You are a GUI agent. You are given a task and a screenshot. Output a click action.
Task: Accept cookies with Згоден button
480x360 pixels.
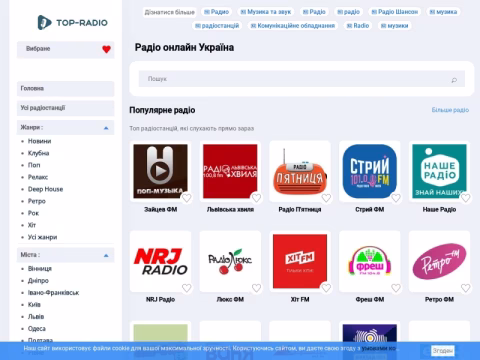click(443, 351)
